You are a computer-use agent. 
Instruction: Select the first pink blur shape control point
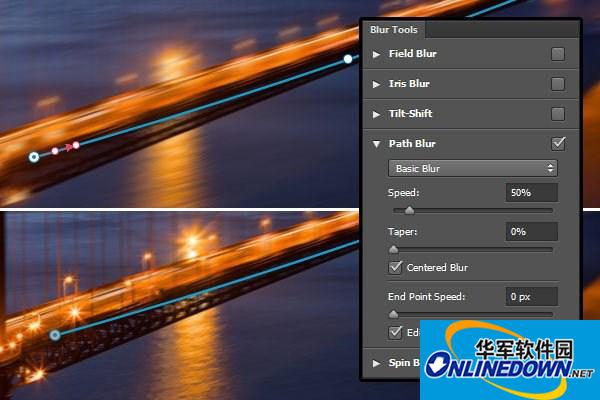[x=55, y=151]
